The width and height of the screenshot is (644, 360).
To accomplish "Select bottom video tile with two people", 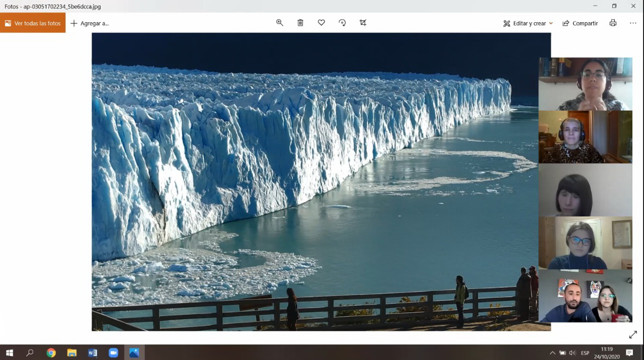I will coord(585,296).
